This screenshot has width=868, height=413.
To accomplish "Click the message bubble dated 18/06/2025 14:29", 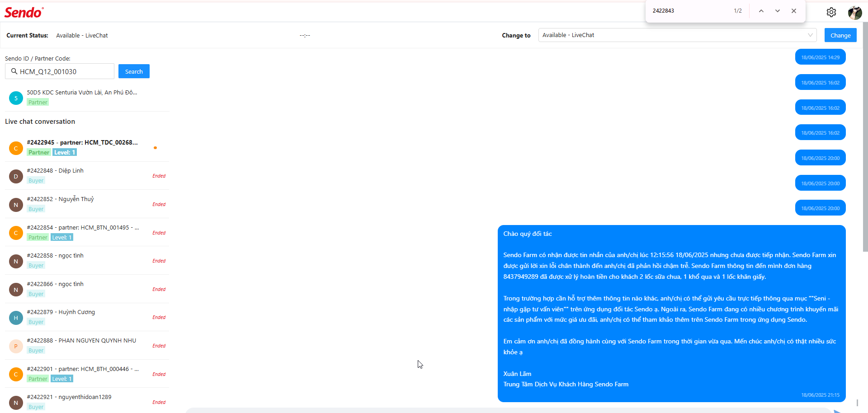I will [x=820, y=57].
